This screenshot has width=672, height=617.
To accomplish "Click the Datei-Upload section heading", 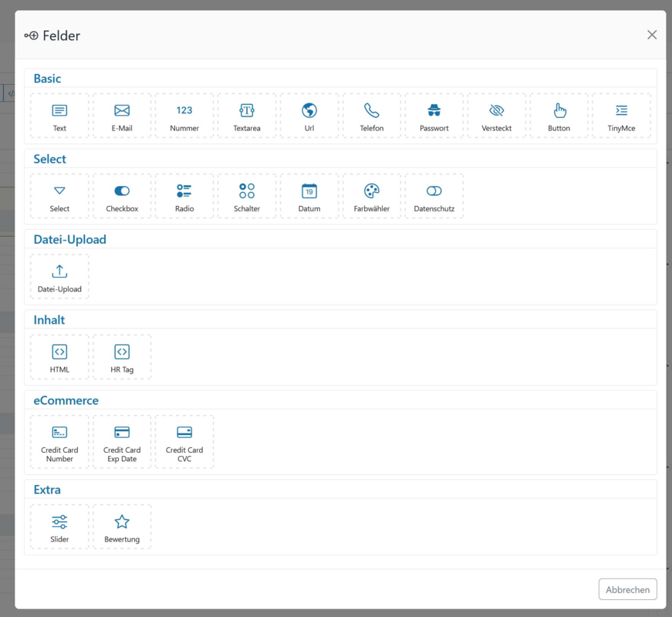I will pyautogui.click(x=70, y=240).
